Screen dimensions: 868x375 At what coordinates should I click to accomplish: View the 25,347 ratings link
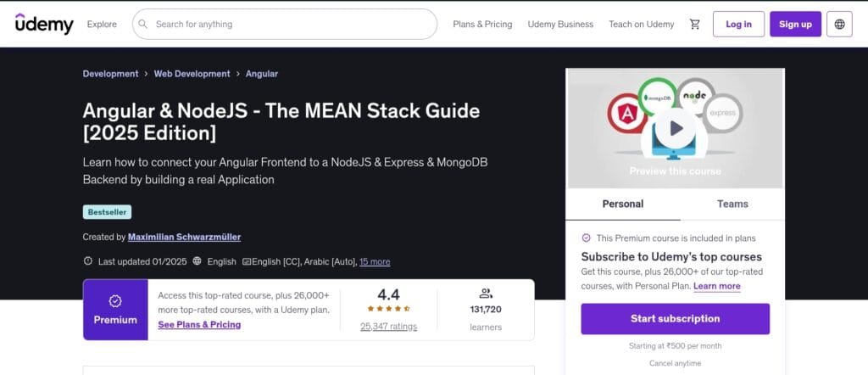tap(388, 326)
